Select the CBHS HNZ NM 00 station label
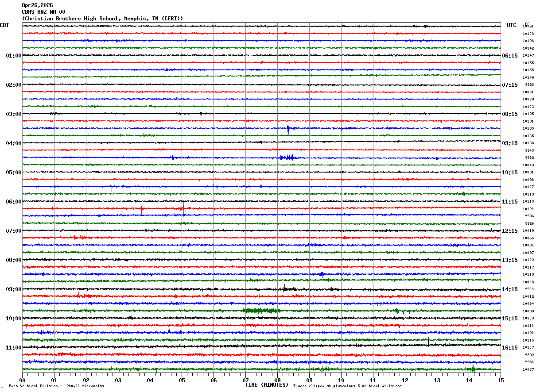 click(x=43, y=12)
